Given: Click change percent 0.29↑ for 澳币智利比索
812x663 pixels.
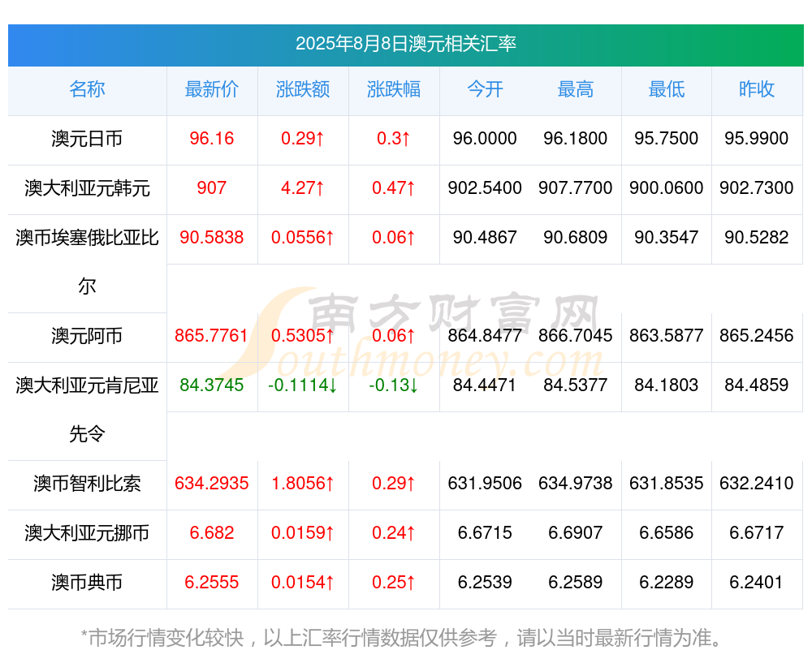Looking at the screenshot, I should [x=394, y=483].
